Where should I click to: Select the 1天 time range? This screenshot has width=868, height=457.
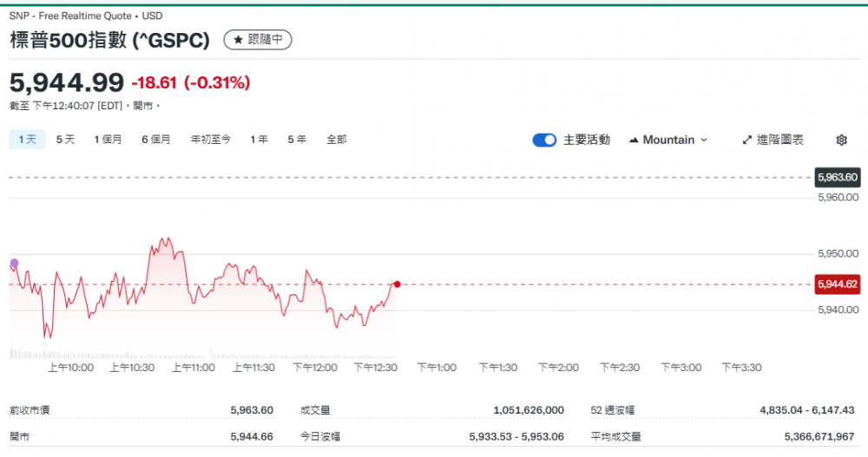(x=27, y=139)
